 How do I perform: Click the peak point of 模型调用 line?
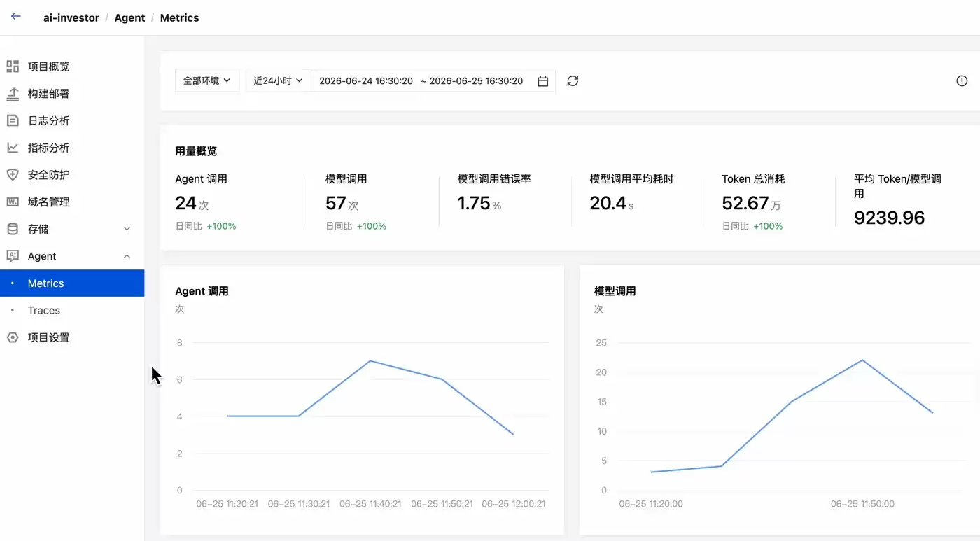click(x=862, y=360)
